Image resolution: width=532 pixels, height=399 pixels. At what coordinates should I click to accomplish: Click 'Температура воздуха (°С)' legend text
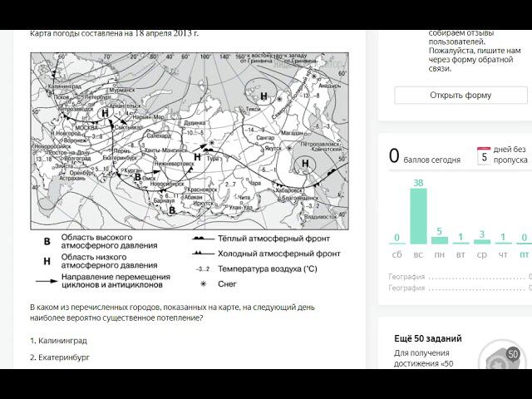coord(268,269)
